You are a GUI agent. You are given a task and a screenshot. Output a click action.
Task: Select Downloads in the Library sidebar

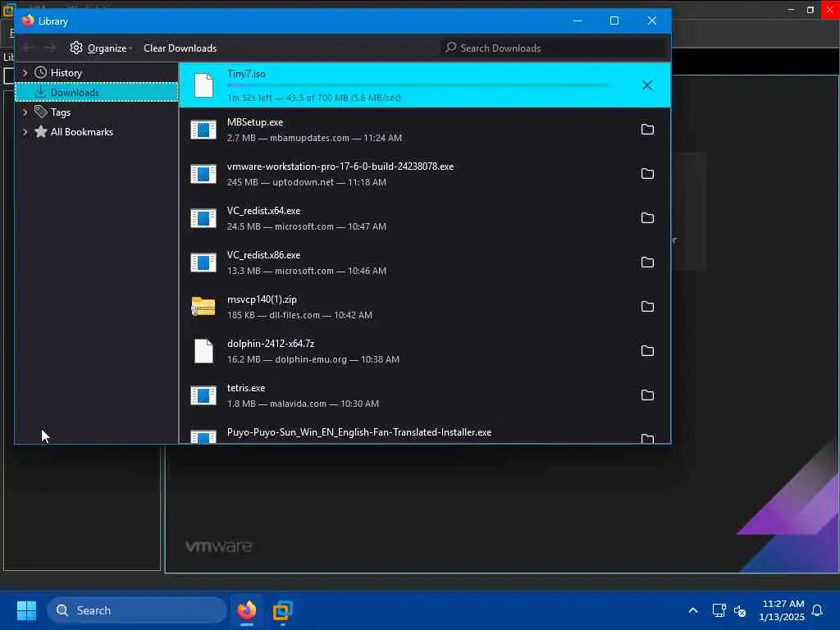tap(97, 92)
